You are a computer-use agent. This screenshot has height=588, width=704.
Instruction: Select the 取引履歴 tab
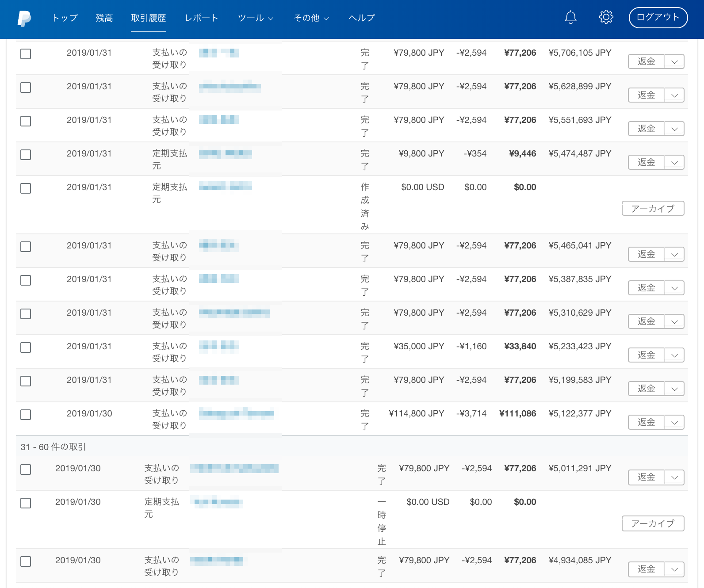(x=149, y=18)
